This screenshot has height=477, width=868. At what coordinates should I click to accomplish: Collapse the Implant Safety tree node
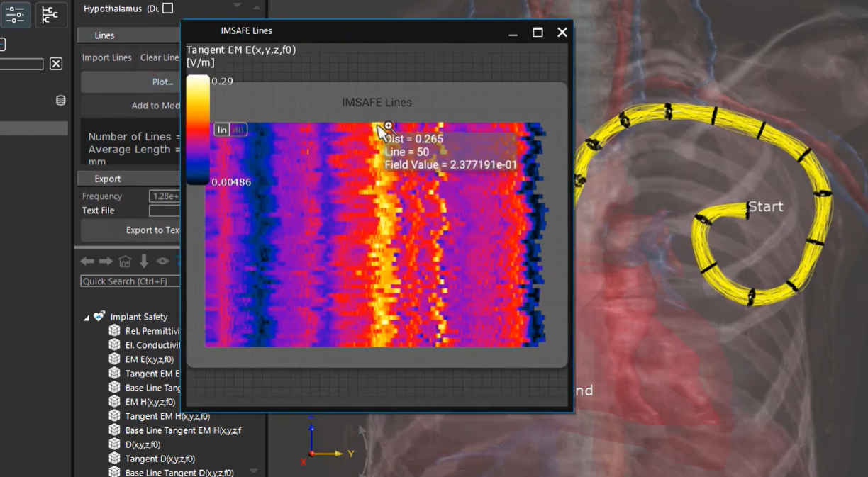coord(87,318)
